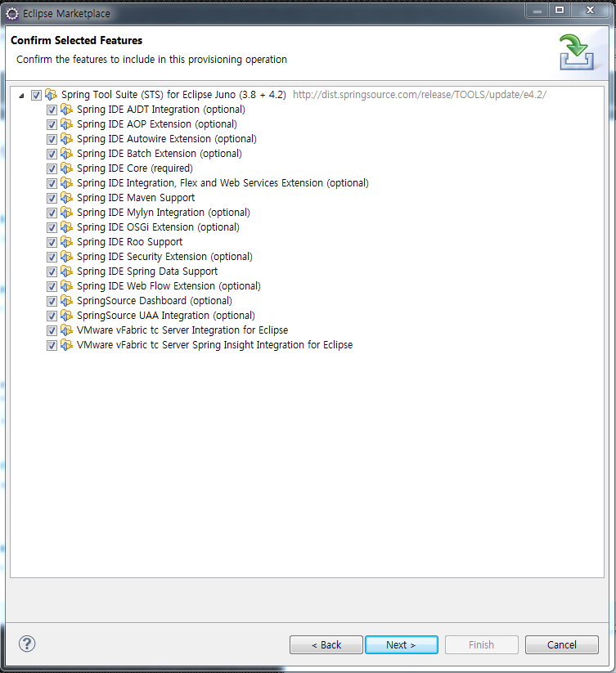Click the Spring Tool Suite feature icon
The image size is (616, 673).
point(51,94)
